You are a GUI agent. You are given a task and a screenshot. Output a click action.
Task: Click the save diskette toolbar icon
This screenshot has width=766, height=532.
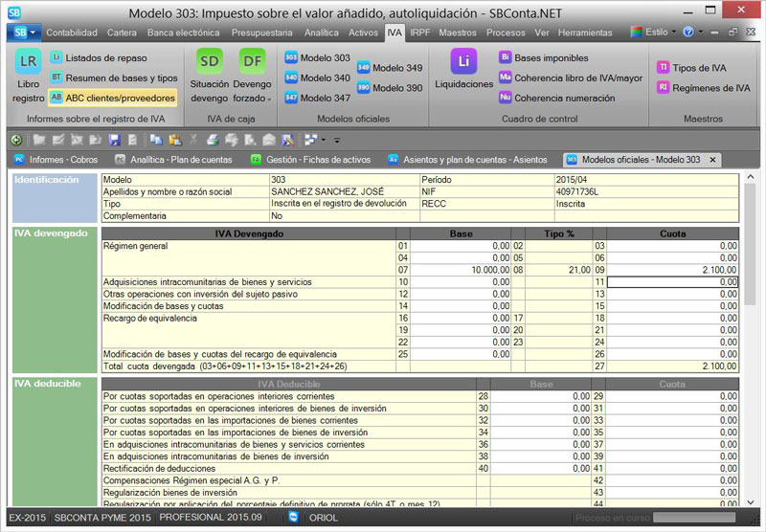pyautogui.click(x=115, y=140)
